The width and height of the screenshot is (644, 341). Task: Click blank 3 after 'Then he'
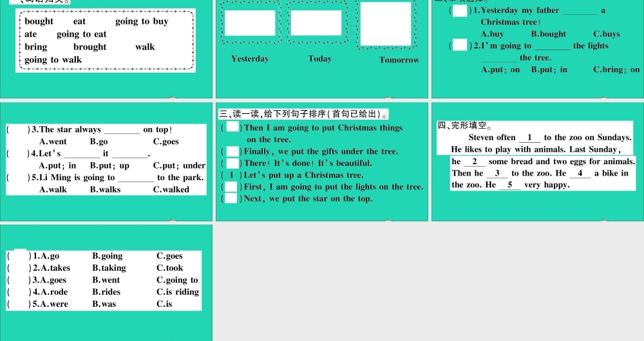497,174
